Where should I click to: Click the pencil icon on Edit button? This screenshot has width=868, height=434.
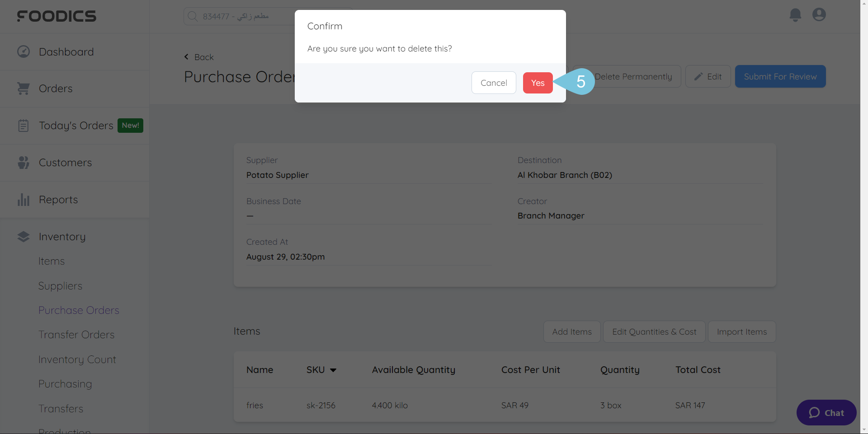point(698,76)
